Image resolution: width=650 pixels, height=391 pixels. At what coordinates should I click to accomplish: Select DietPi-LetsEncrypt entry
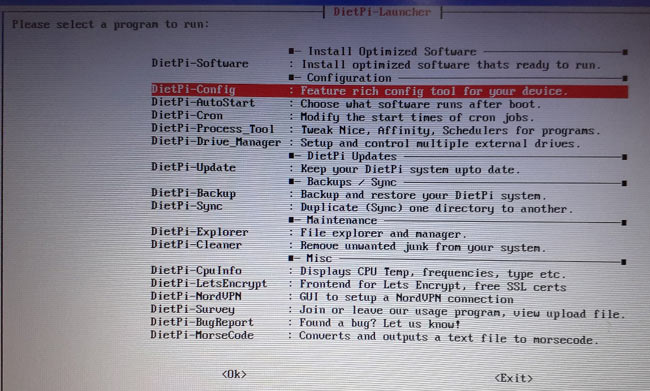[x=209, y=284]
